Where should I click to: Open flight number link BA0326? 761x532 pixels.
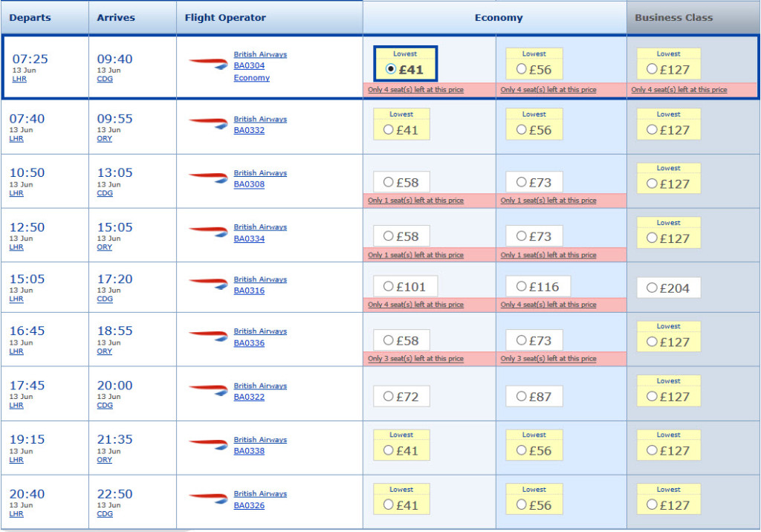[x=249, y=505]
